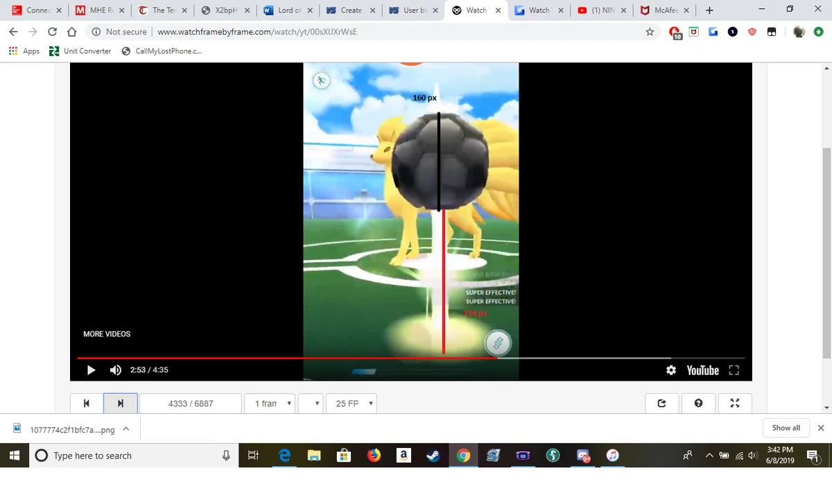
Task: Show hidden system tray icons chevron
Action: [710, 455]
